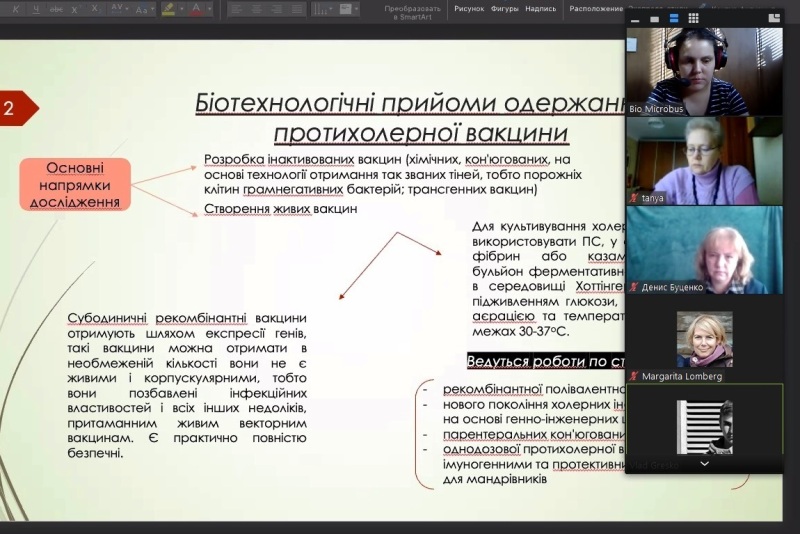Switch to single active speaker video view
Viewport: 800px width, 534px height.
point(657,18)
